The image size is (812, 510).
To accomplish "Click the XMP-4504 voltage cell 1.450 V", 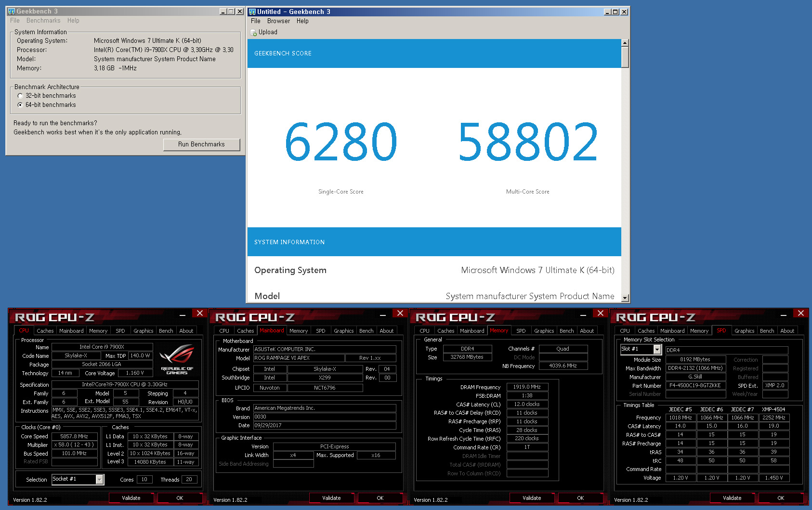I will (x=773, y=478).
